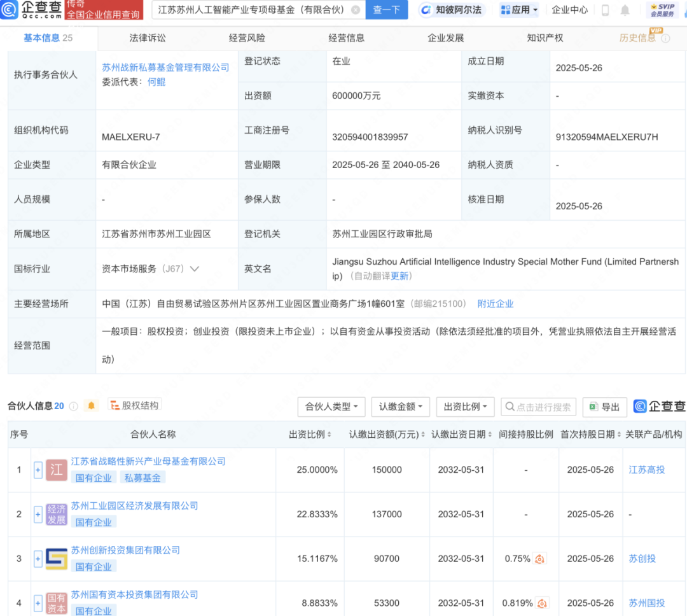Image resolution: width=687 pixels, height=616 pixels.
Task: Open the 认缴金额 filter dropdown
Action: tap(401, 407)
